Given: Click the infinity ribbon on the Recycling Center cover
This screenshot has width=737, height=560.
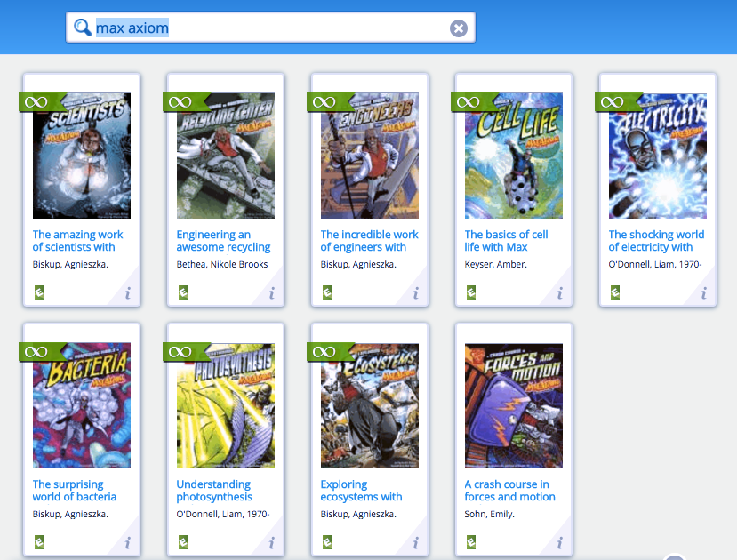Looking at the screenshot, I should click(184, 102).
